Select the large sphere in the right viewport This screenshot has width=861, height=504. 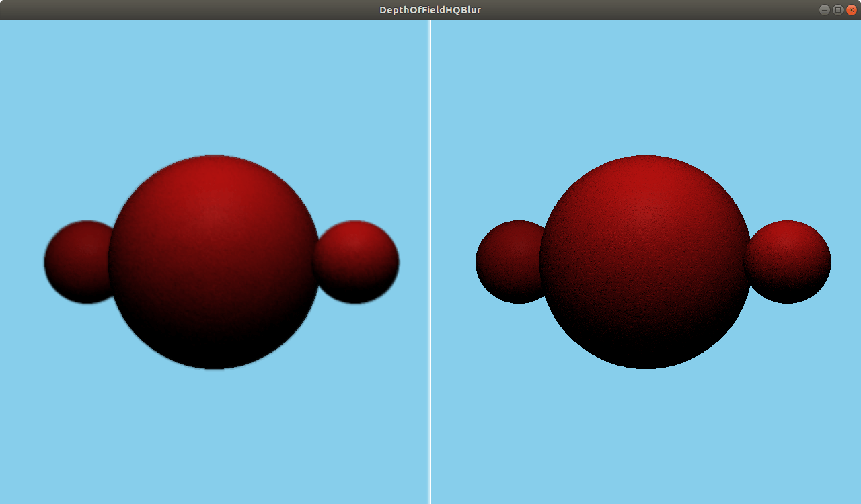pyautogui.click(x=644, y=261)
